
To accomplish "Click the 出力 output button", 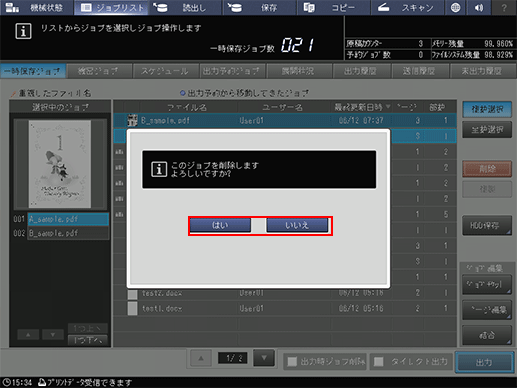I will coord(484,362).
